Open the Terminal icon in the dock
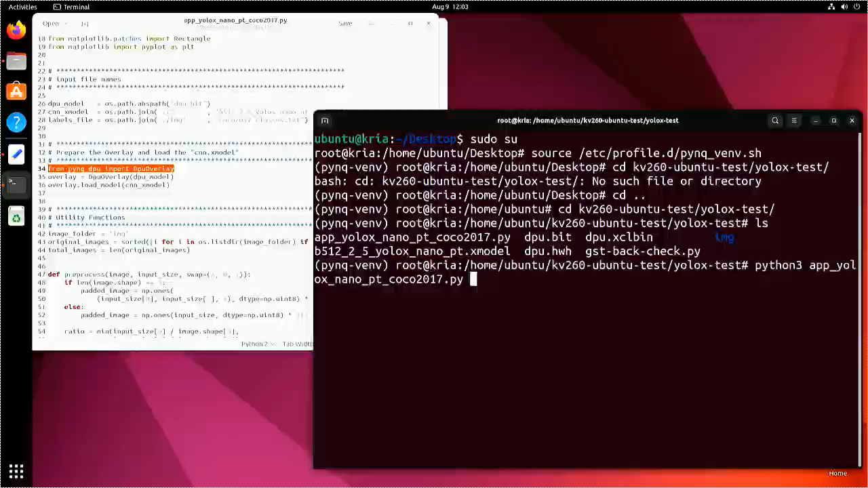868x488 pixels. [x=16, y=184]
